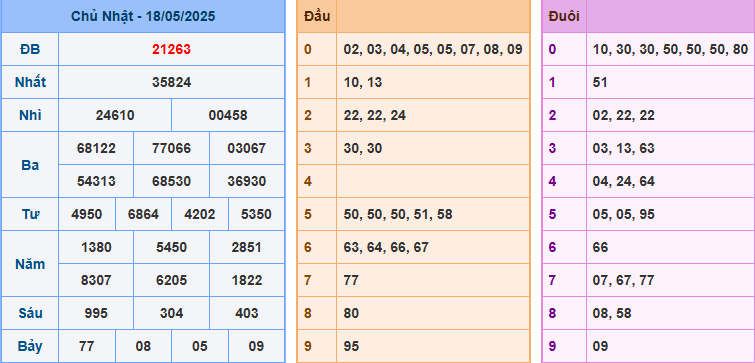Click Đuôi row 1 value 51

pyautogui.click(x=600, y=82)
